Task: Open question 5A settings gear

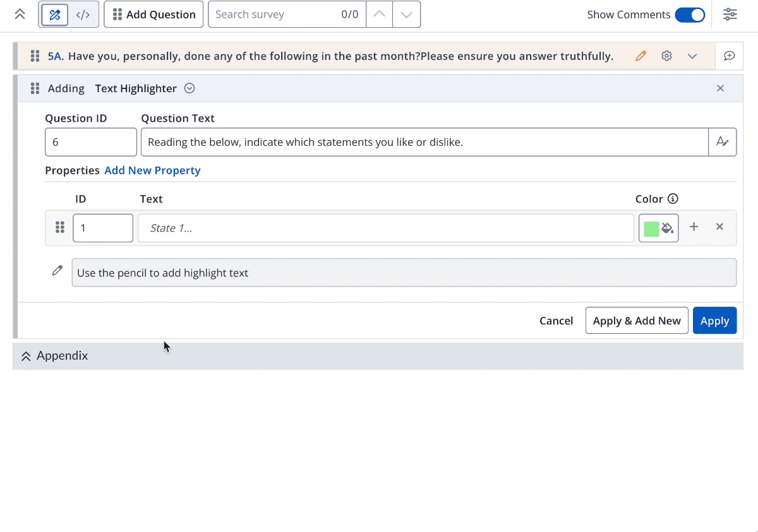Action: [x=666, y=56]
